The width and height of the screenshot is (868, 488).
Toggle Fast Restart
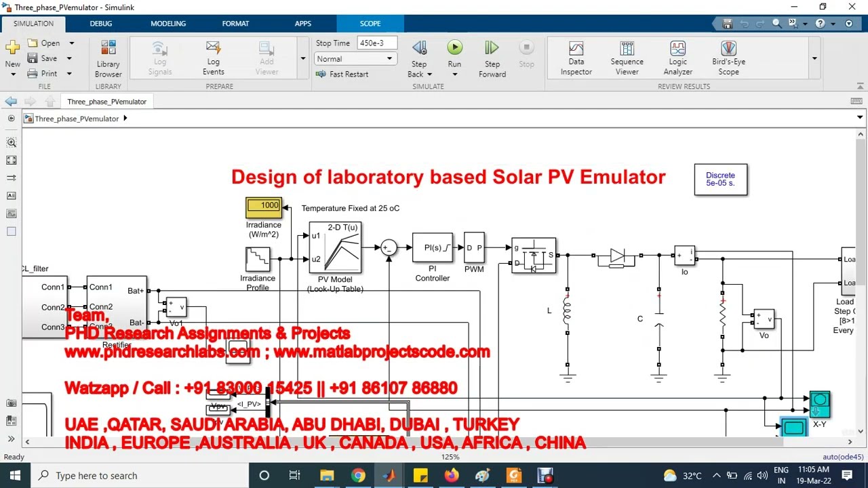342,75
